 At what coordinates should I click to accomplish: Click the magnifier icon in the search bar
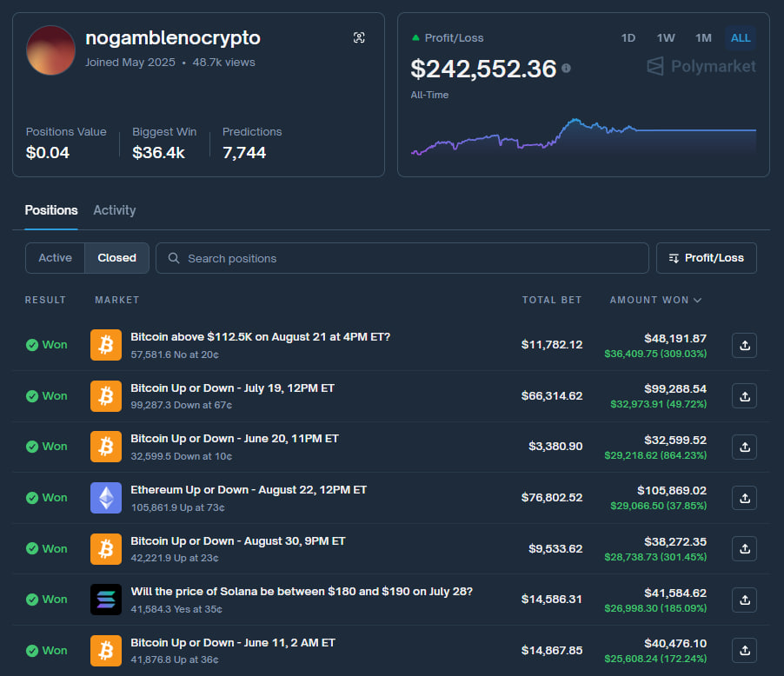(172, 257)
